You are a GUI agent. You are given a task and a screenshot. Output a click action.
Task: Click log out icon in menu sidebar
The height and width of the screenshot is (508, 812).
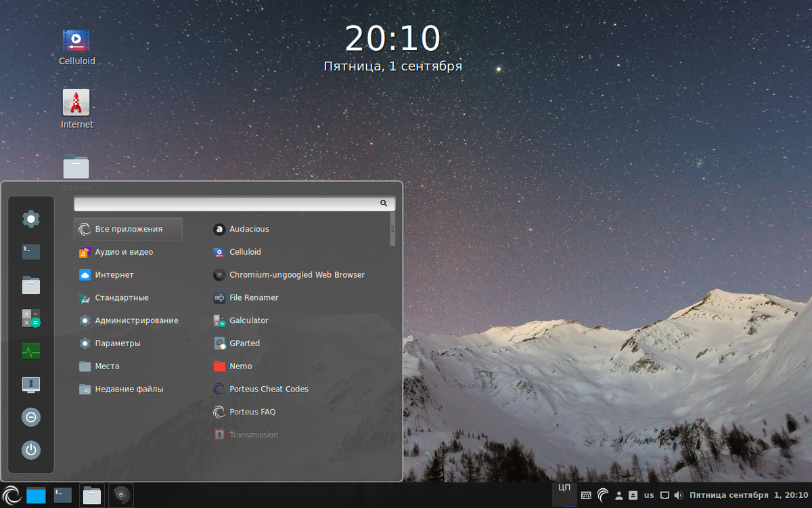point(31,417)
